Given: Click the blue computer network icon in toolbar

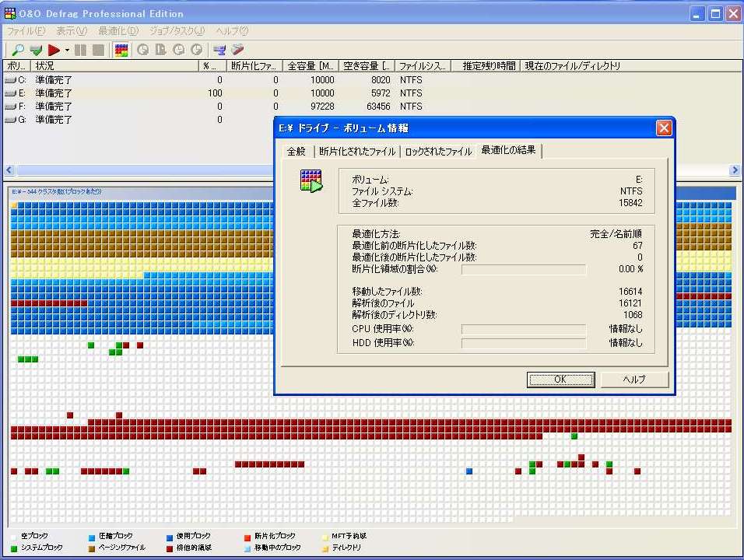Looking at the screenshot, I should [219, 49].
